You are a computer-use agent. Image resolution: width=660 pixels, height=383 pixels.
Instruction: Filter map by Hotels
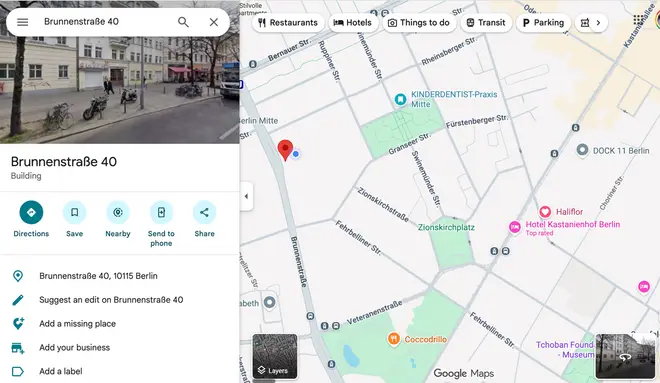(353, 23)
